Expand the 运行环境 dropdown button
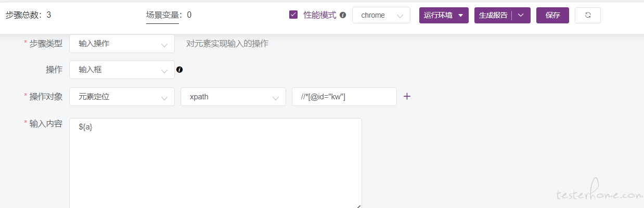 pyautogui.click(x=444, y=15)
